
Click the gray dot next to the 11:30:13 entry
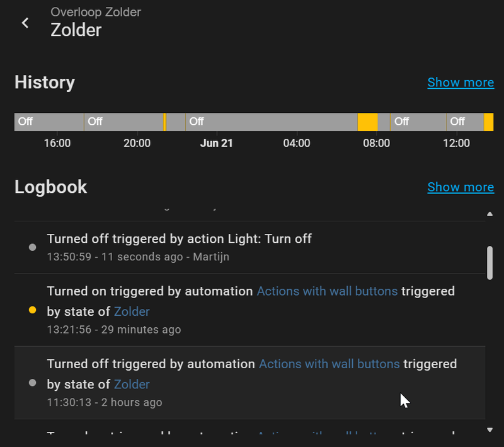[32, 382]
